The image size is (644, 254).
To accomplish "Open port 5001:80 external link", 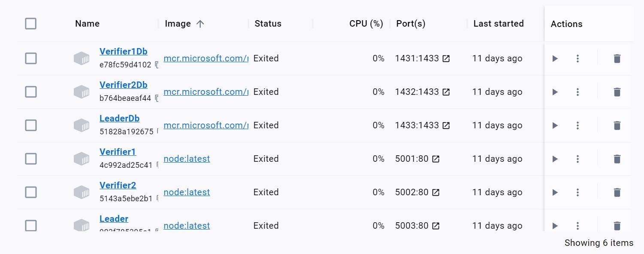I will click(436, 159).
